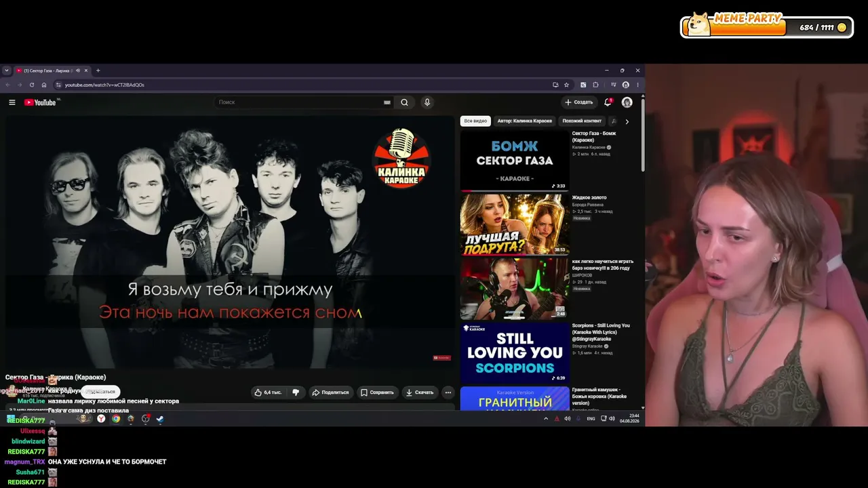868x488 pixels.
Task: Select the Автор: Калинка Караоке chip
Action: click(x=525, y=121)
